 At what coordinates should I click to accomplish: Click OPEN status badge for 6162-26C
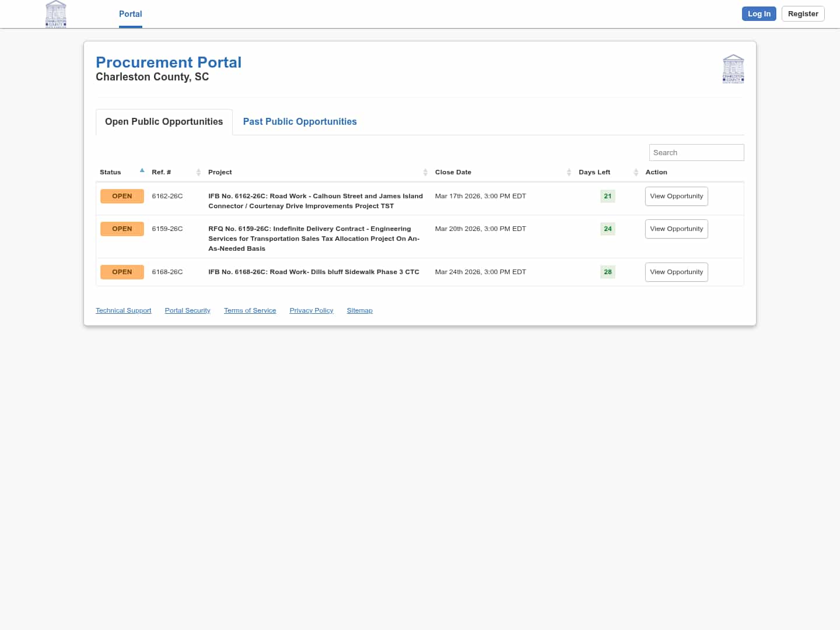coord(122,196)
